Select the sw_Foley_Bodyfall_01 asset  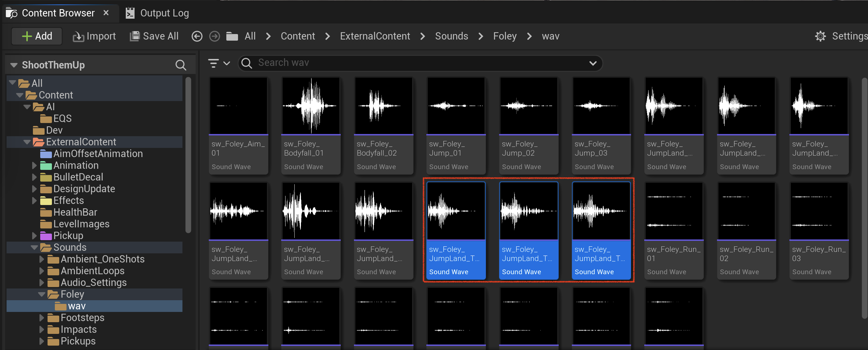click(x=311, y=125)
